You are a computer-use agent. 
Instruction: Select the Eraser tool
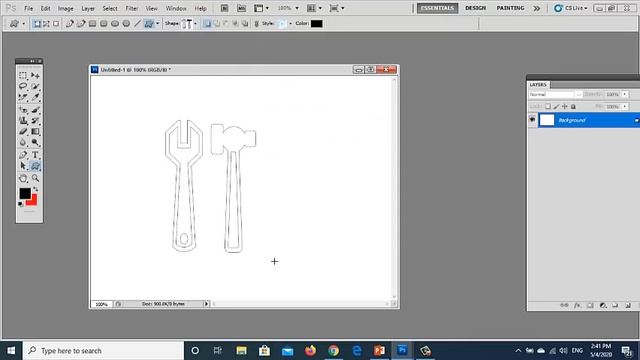tap(23, 131)
